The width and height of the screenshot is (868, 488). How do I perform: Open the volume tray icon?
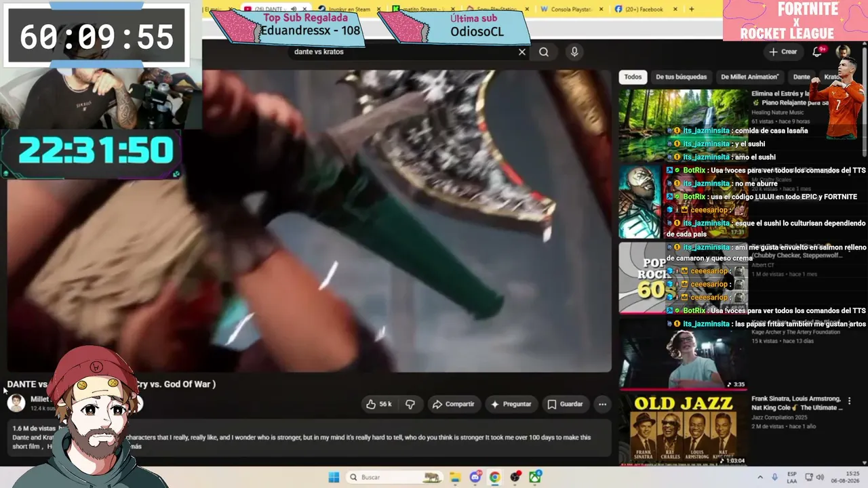[x=820, y=477]
